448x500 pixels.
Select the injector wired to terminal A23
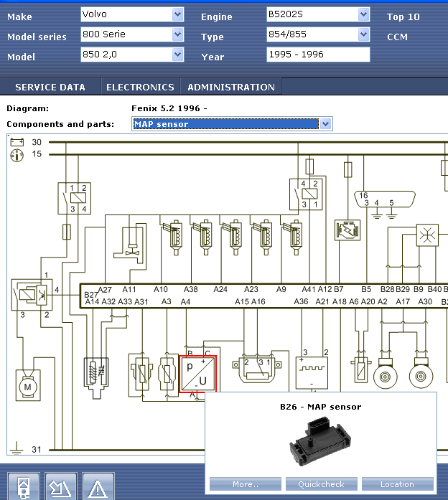(263, 237)
